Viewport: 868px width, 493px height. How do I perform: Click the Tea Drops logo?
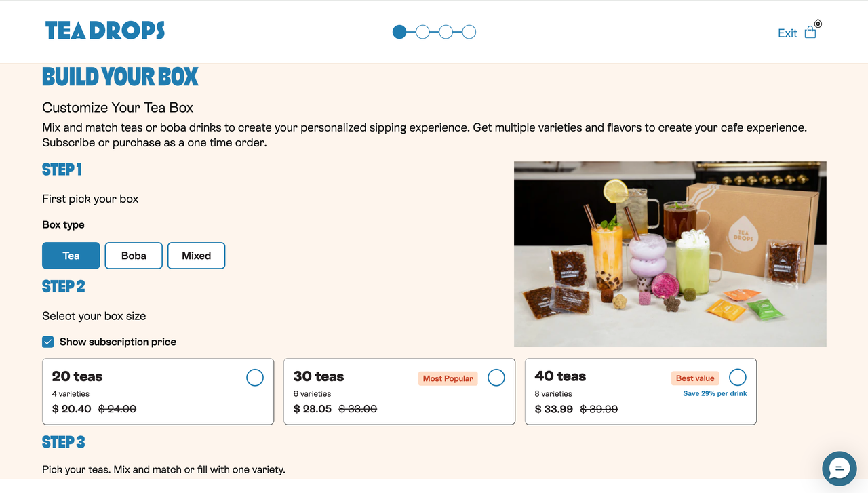point(105,31)
